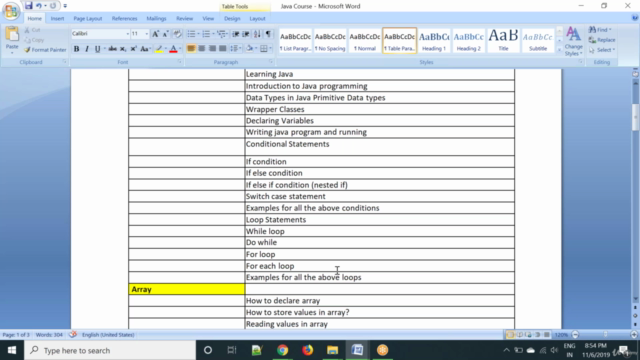Click the spelling check icon in status bar
640x360 pixels.
73,335
